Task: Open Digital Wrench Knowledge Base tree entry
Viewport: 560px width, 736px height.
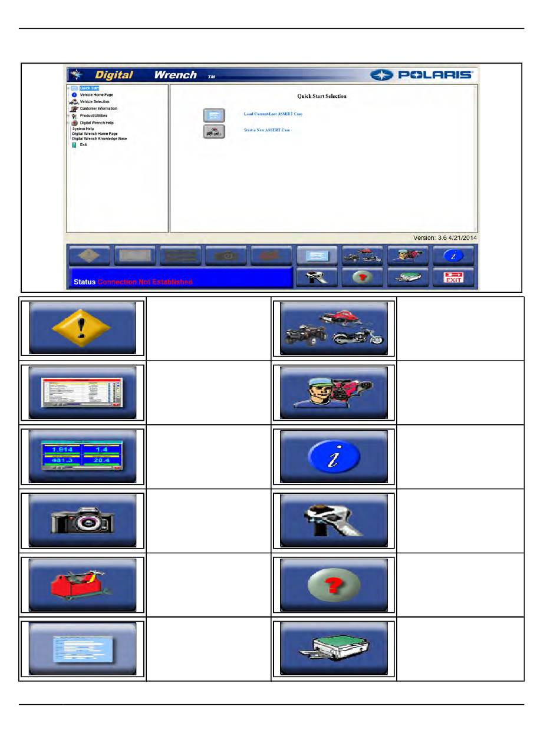Action: point(100,139)
